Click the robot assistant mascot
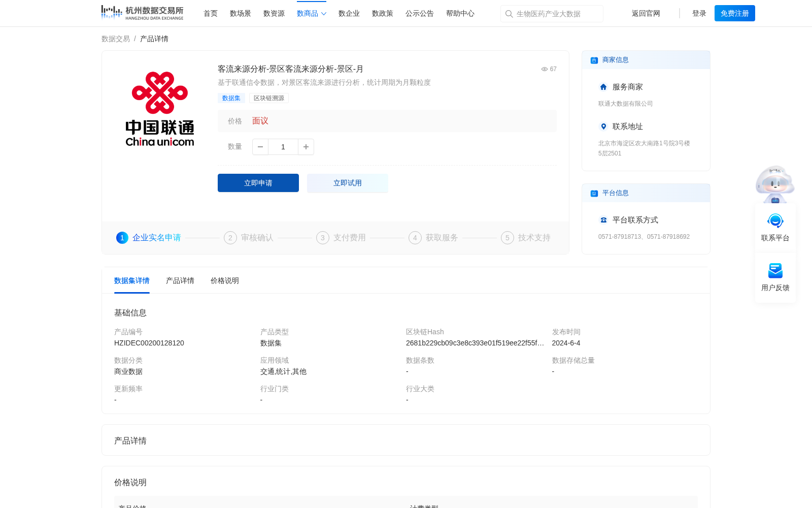 coord(775,184)
